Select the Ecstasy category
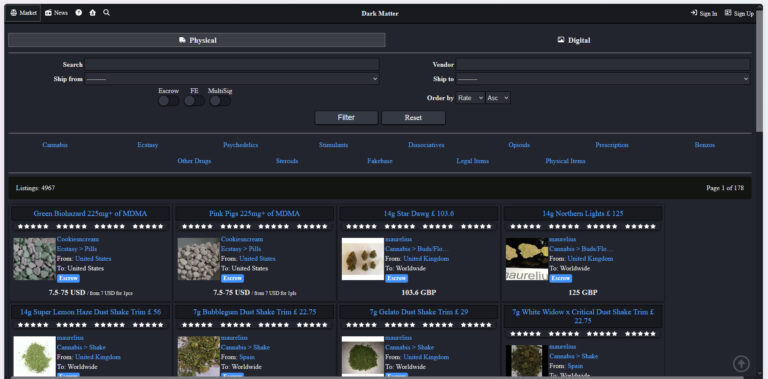 (x=148, y=145)
